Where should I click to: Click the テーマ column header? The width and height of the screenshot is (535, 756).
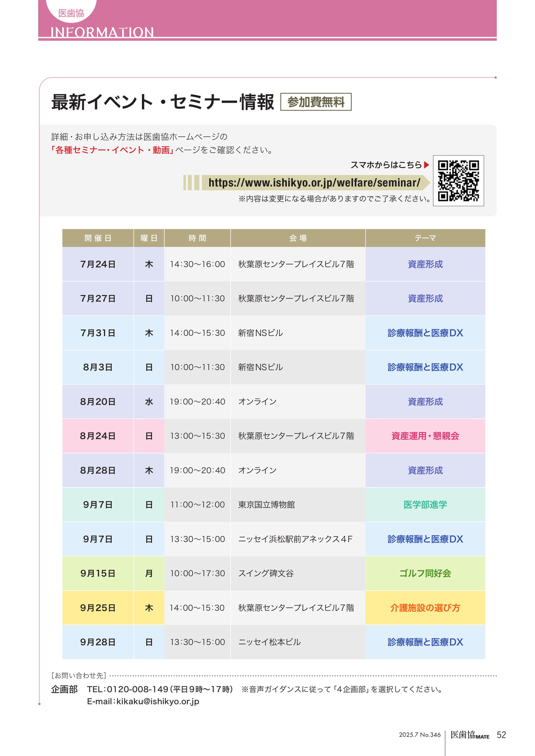(425, 238)
